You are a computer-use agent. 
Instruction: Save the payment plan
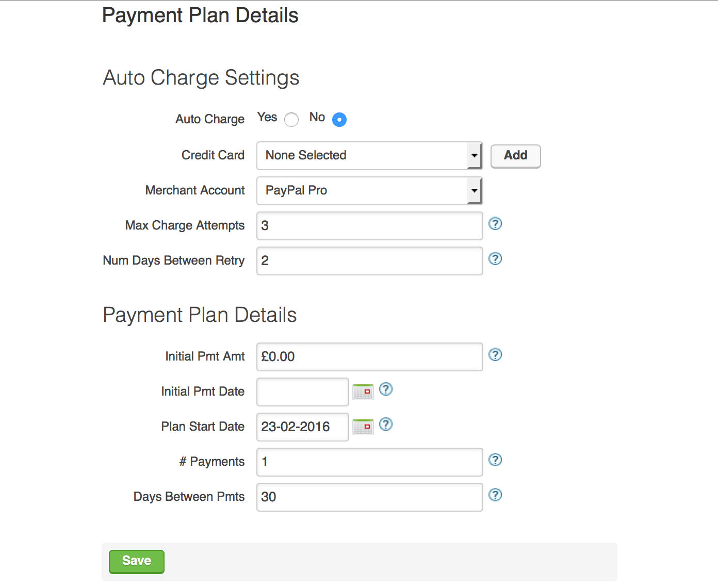[137, 561]
